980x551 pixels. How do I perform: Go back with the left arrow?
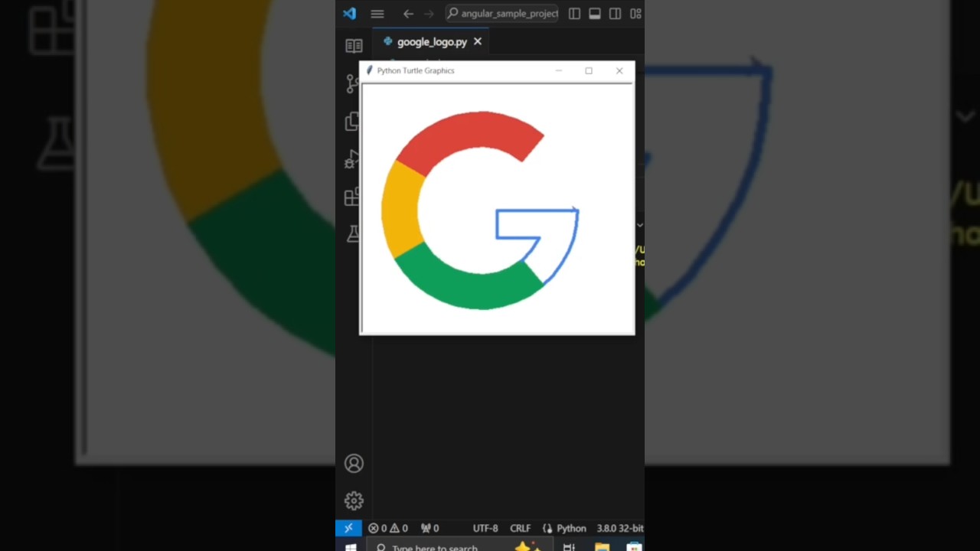[x=408, y=14]
